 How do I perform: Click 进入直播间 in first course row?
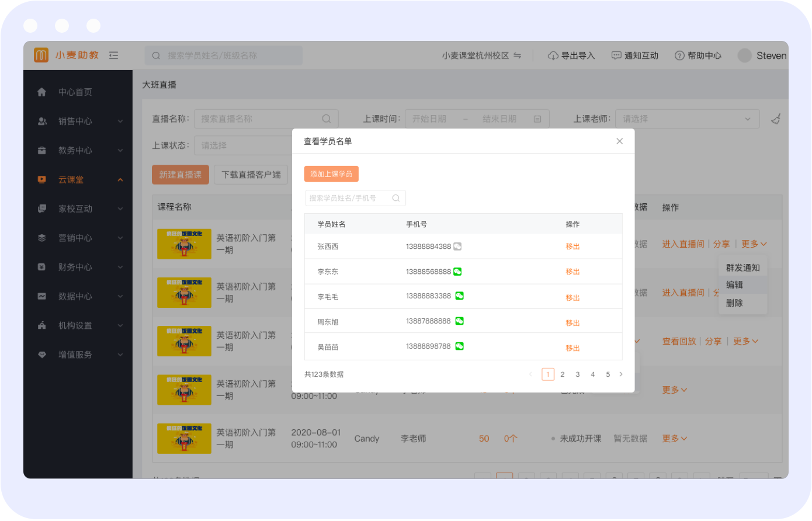[683, 244]
